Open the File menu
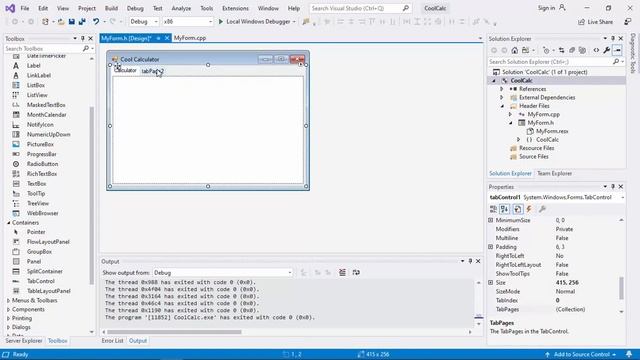 pos(25,8)
